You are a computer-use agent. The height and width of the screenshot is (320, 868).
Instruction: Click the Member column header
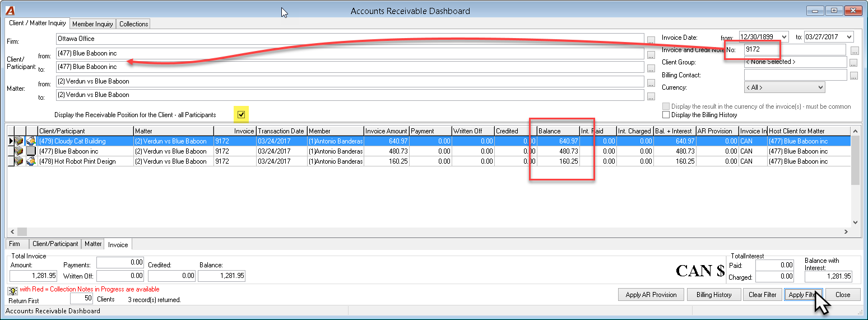(x=335, y=131)
